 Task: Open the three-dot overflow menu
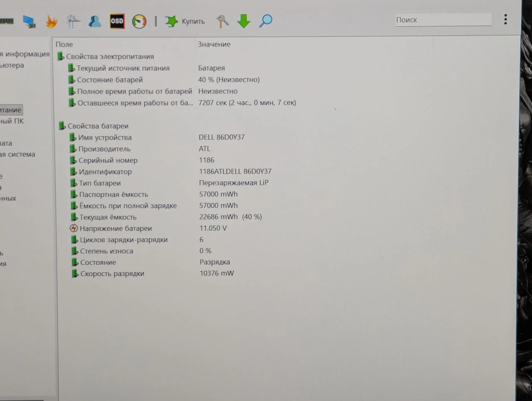pos(505,19)
